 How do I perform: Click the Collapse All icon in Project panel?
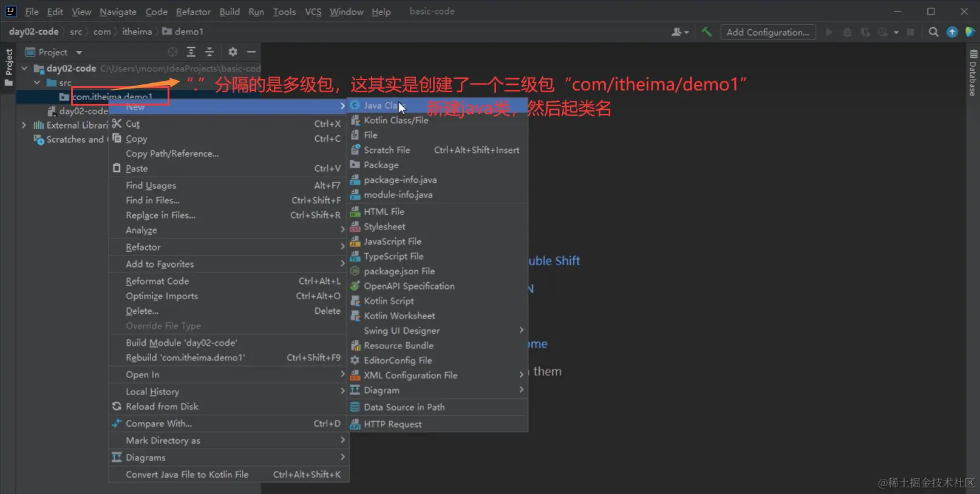coord(209,52)
